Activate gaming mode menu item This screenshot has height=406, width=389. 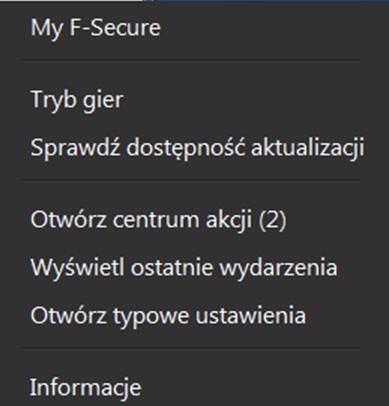coord(77,100)
